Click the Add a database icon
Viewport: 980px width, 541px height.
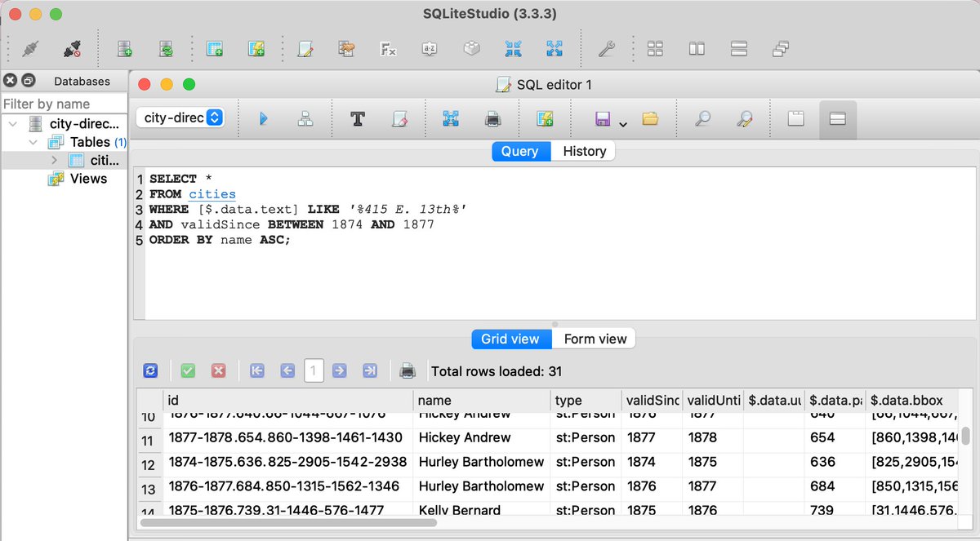coord(125,49)
